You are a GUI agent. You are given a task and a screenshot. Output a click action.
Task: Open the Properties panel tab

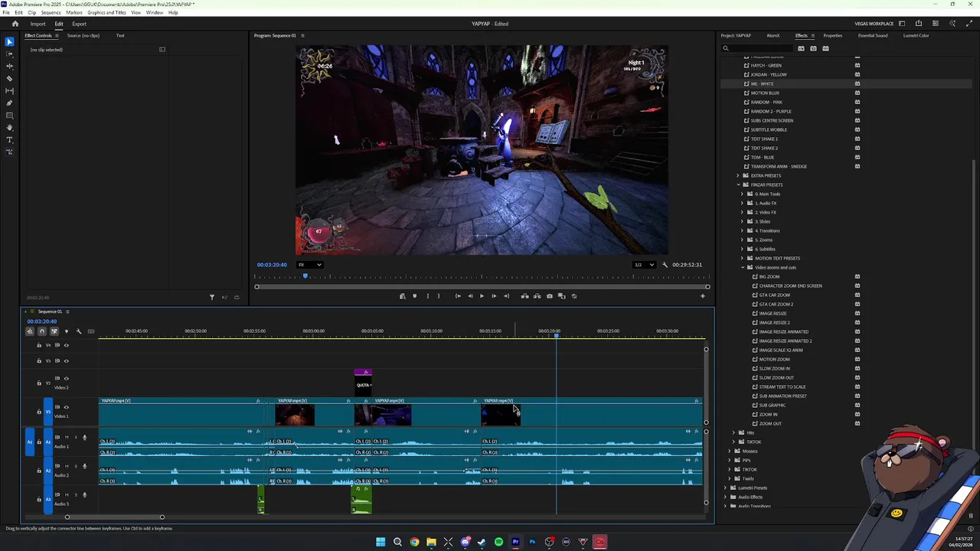pyautogui.click(x=832, y=35)
